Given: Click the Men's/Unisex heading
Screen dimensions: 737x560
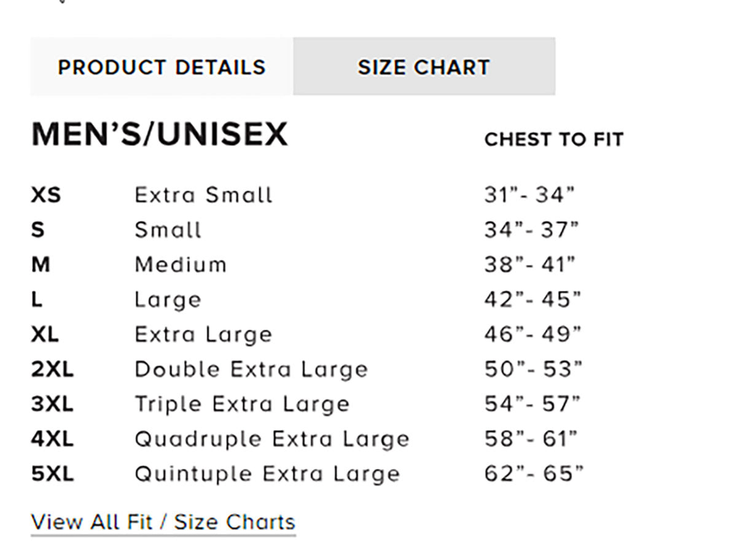Looking at the screenshot, I should (x=160, y=134).
